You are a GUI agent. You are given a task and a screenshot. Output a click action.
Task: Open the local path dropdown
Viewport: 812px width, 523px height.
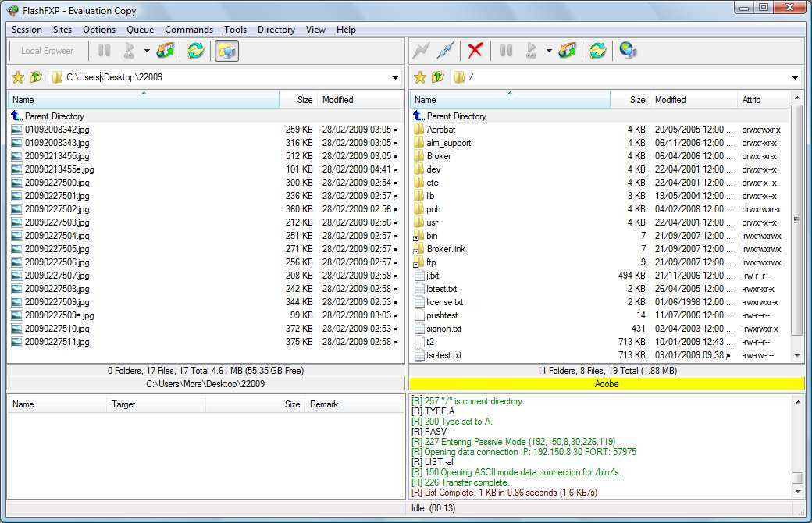coord(394,77)
